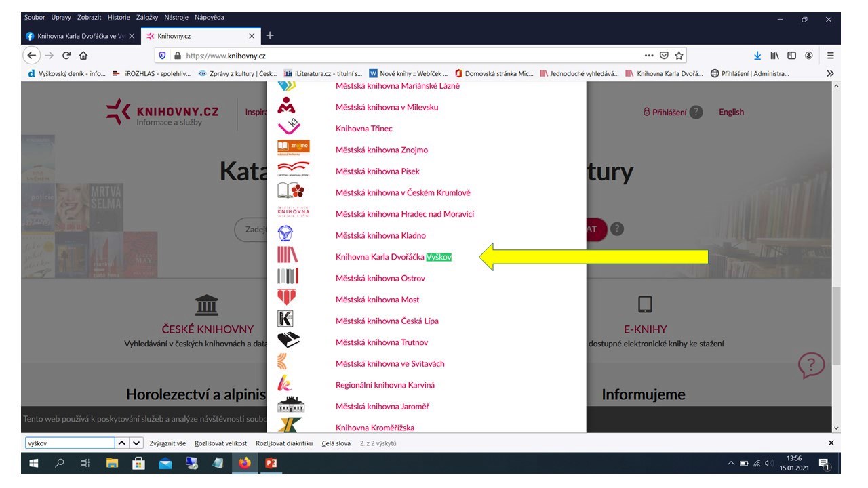Open Windows notification center icon
The image size is (868, 488).
click(825, 464)
